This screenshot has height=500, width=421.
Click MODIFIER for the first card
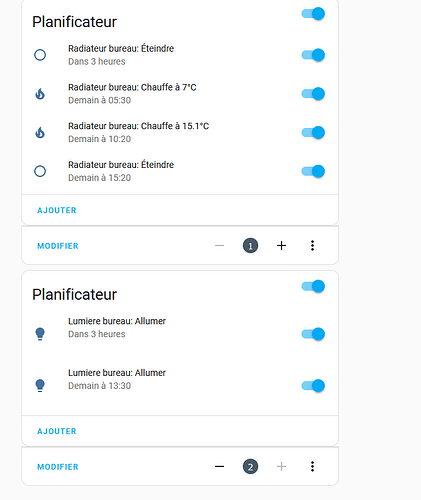(58, 246)
